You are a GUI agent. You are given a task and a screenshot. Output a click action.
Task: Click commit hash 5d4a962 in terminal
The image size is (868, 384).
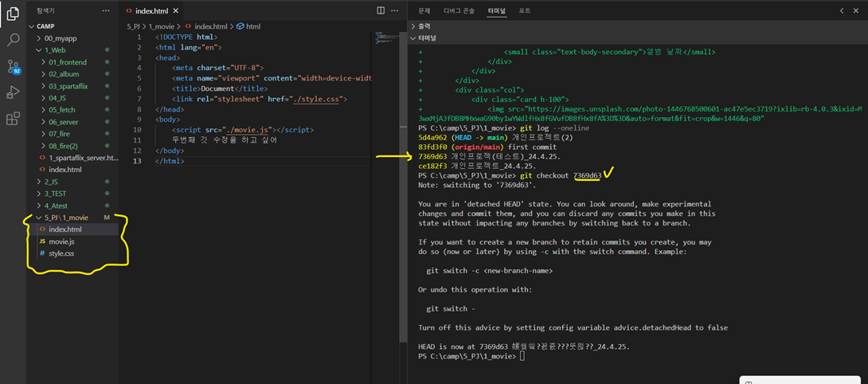[x=432, y=138]
